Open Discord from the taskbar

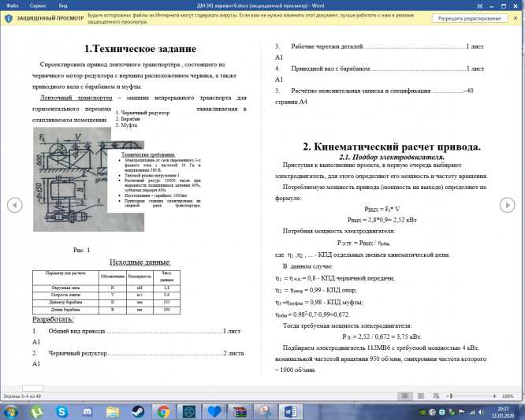pos(87,411)
